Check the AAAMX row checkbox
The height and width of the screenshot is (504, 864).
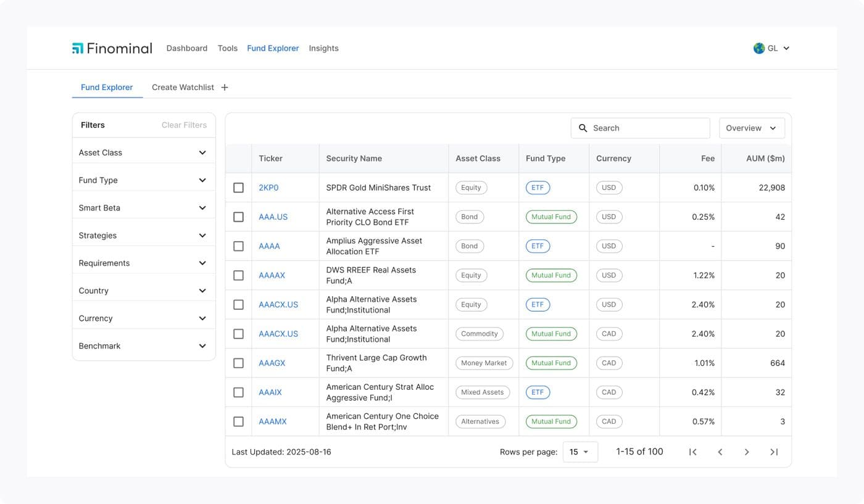pos(238,422)
